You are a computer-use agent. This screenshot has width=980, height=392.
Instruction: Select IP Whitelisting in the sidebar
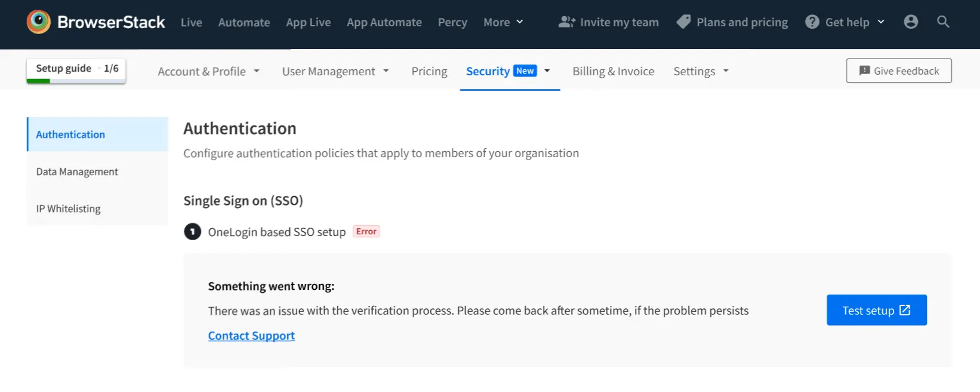68,209
